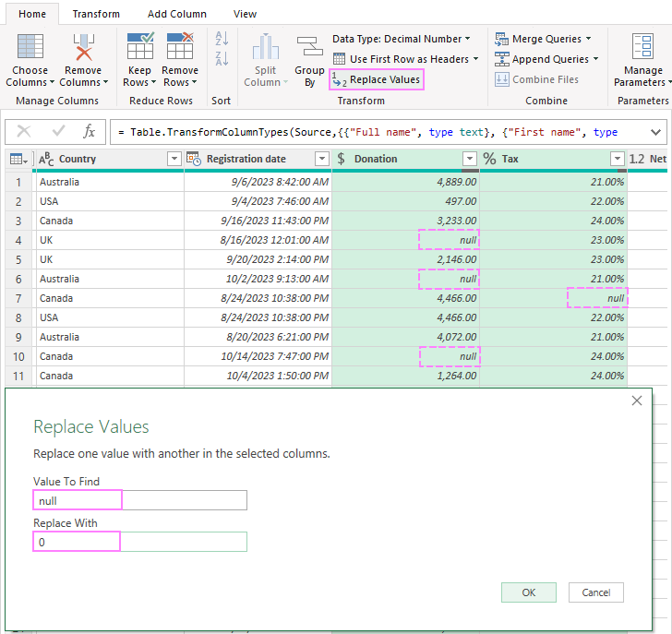Screen dimensions: 672x634
Task: Open the Choose Columns tool
Action: pyautogui.click(x=30, y=60)
